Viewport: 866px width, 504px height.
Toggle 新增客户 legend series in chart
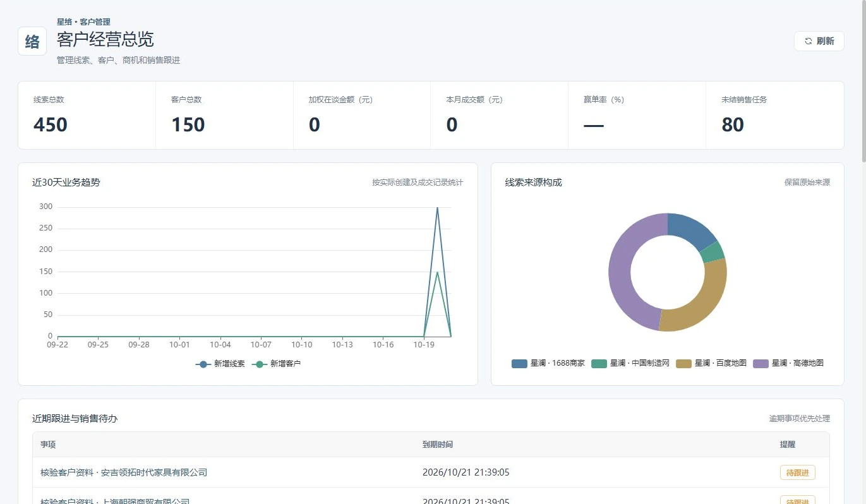click(276, 364)
